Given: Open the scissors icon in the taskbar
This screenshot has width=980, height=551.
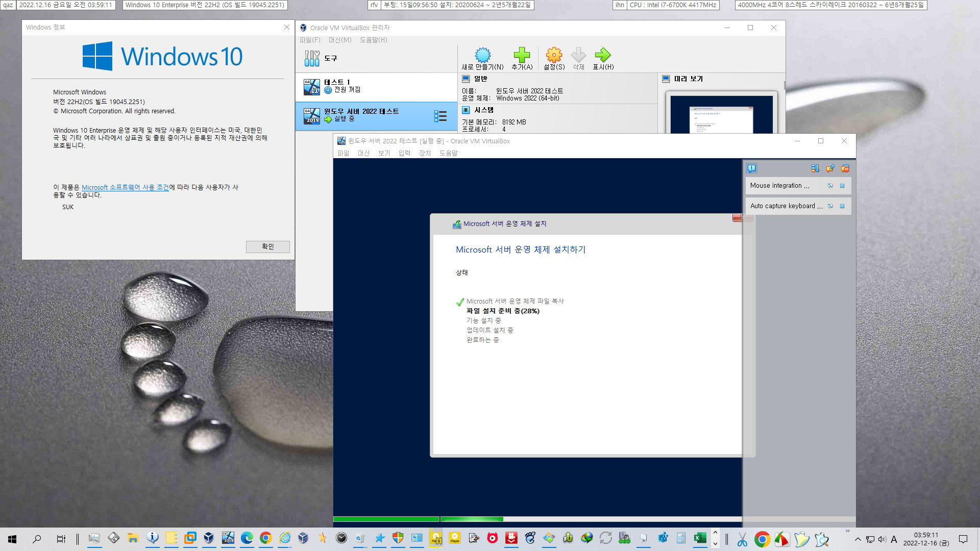Looking at the screenshot, I should click(x=742, y=539).
